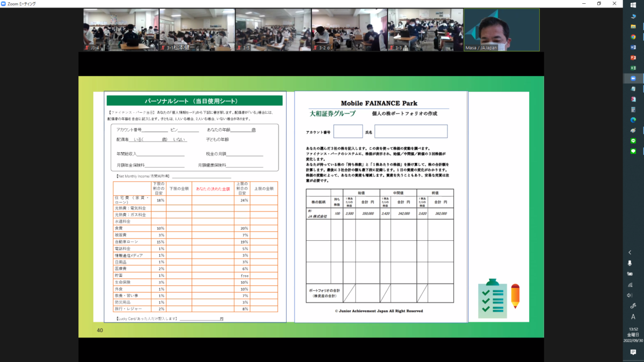This screenshot has height=362, width=644.
Task: Click the "電話料金" row label
Action: click(x=123, y=248)
